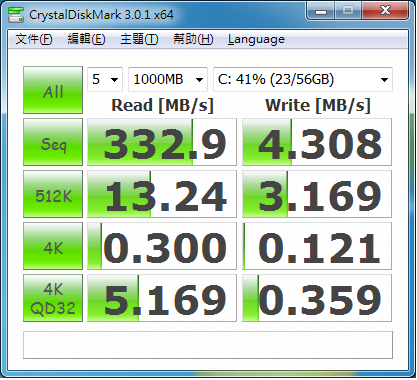Image resolution: width=417 pixels, height=380 pixels.
Task: Click the 512K write result 3.169
Action: [317, 194]
